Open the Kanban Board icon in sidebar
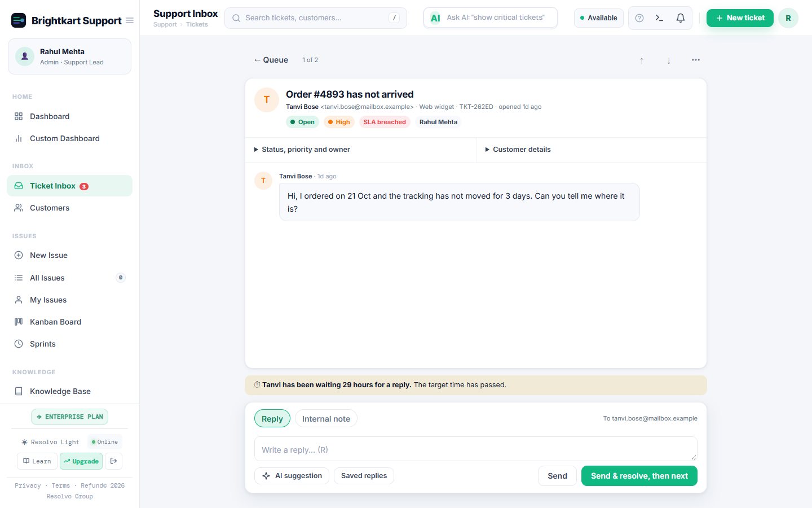 coord(19,322)
